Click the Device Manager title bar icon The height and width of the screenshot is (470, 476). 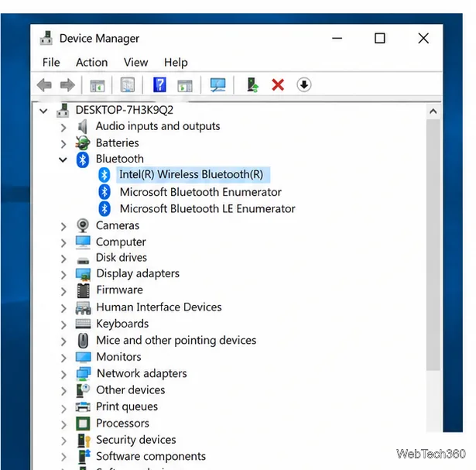pyautogui.click(x=46, y=38)
